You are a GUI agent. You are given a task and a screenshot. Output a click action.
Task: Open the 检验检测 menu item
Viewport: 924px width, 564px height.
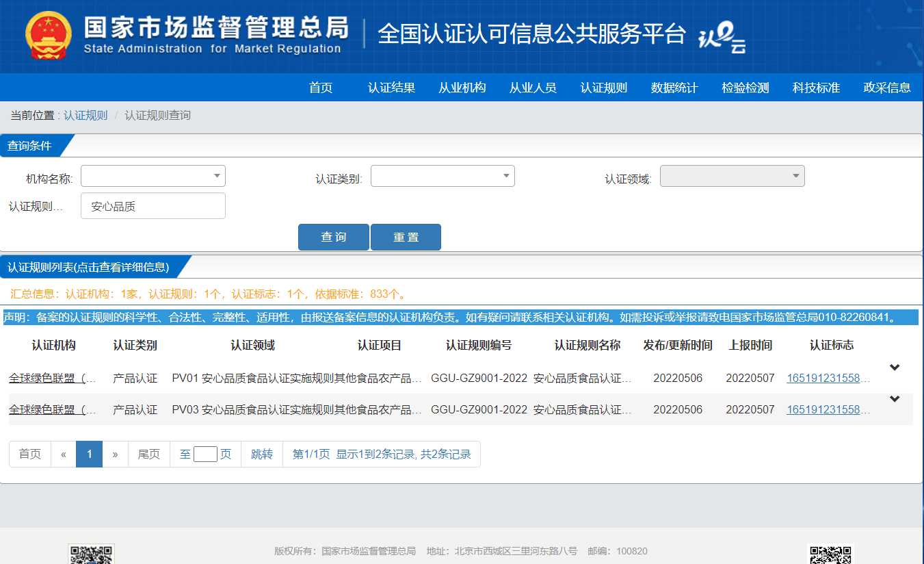[x=744, y=88]
